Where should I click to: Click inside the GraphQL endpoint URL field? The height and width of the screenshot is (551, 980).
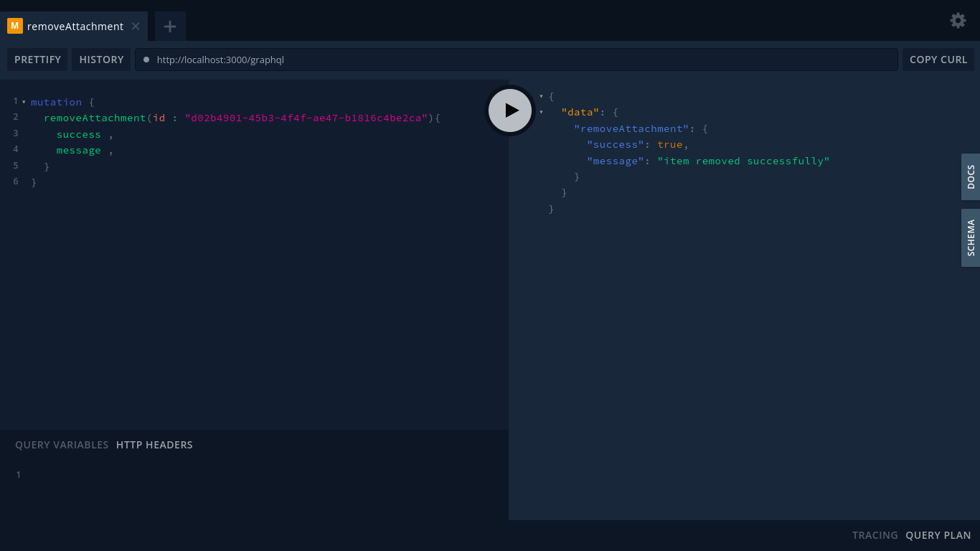[x=430, y=60]
